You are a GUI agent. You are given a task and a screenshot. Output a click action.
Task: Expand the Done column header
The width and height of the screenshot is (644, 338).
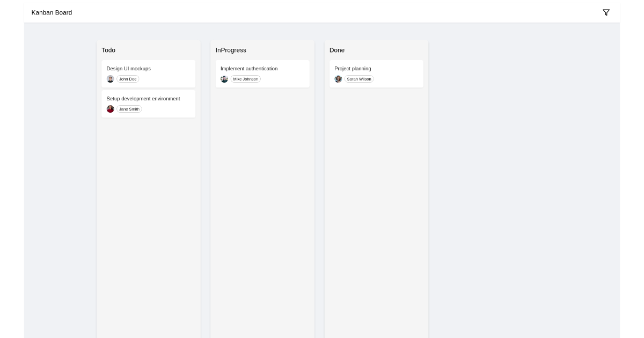(x=337, y=50)
